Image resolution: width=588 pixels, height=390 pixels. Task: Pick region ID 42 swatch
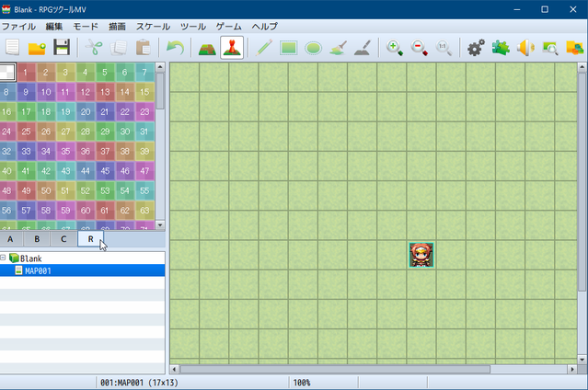pos(46,171)
